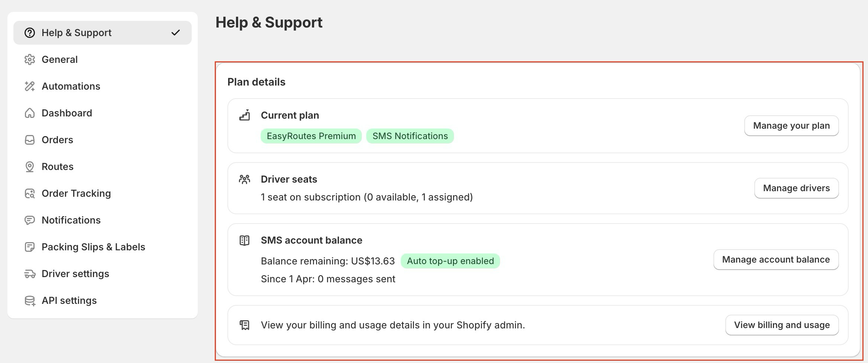Click the Order Tracking search icon

(30, 193)
